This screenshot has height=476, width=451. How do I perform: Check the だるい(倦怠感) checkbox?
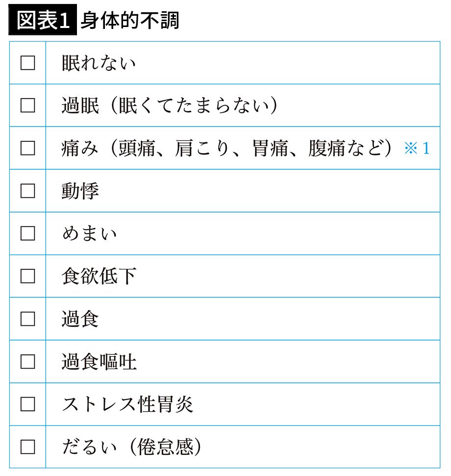[x=27, y=447]
